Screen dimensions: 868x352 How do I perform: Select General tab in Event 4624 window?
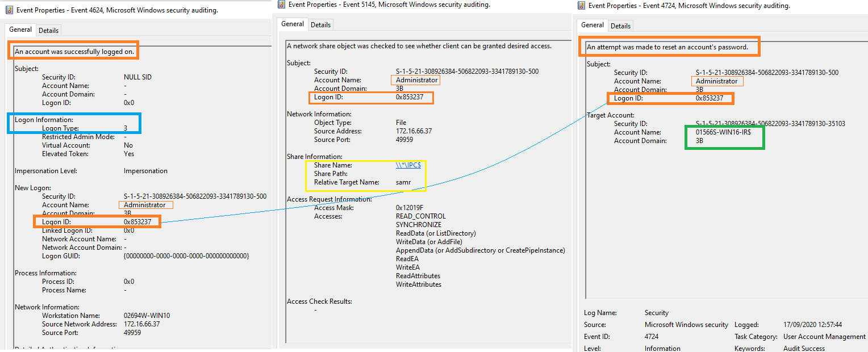(x=20, y=30)
